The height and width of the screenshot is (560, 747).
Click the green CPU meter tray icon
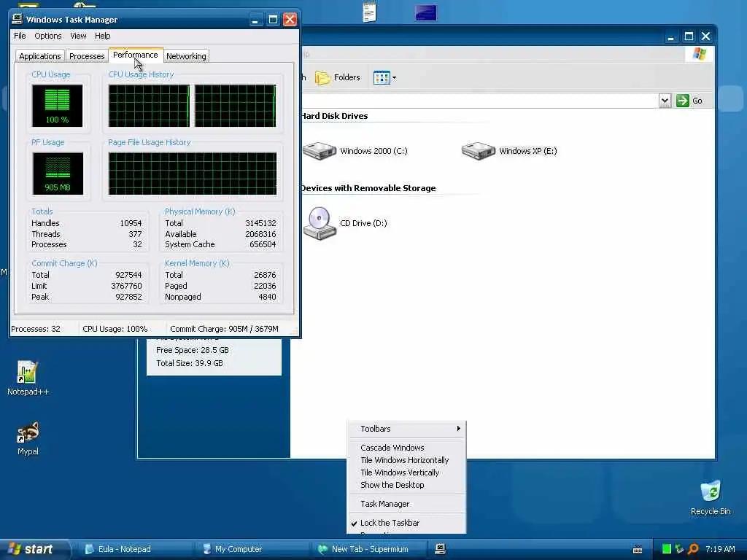667,549
